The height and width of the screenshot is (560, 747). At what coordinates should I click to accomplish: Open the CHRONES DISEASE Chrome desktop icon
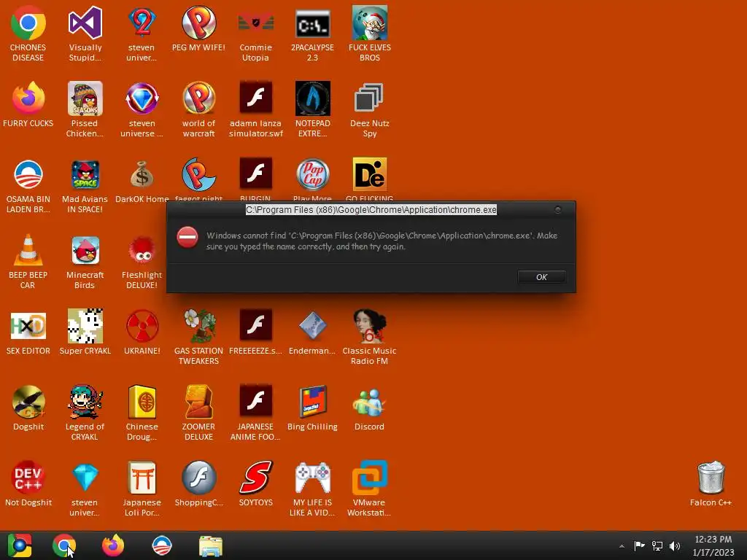point(28,34)
